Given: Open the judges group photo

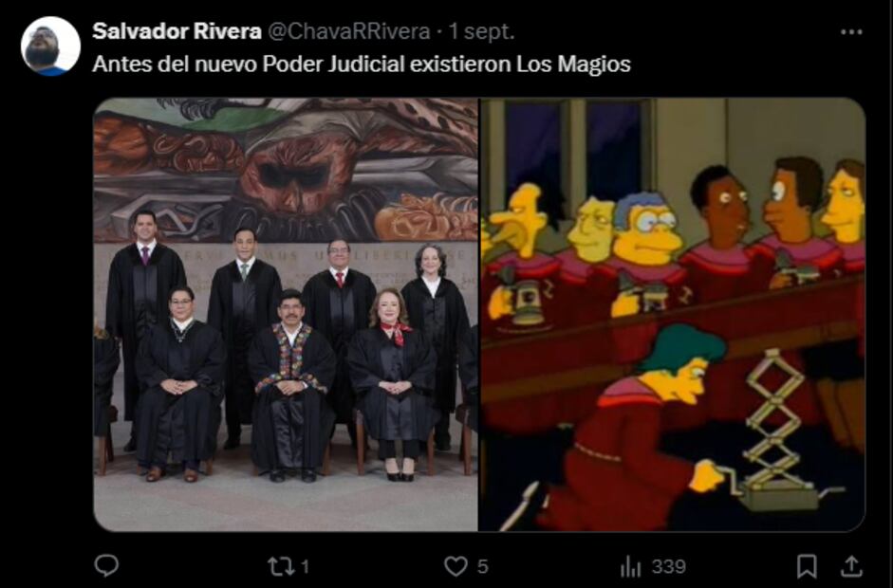Looking at the screenshot, I should (286, 315).
